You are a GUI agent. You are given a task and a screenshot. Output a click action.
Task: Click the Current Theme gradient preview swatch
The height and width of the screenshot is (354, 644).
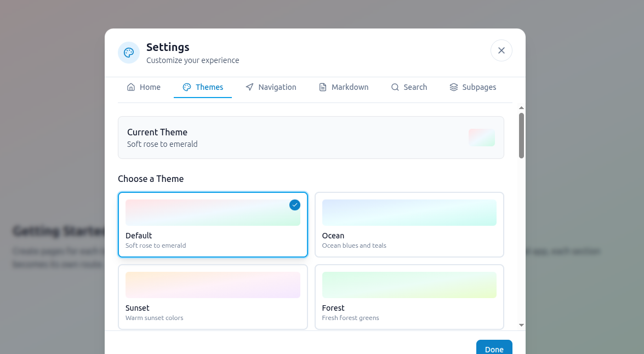tap(481, 138)
